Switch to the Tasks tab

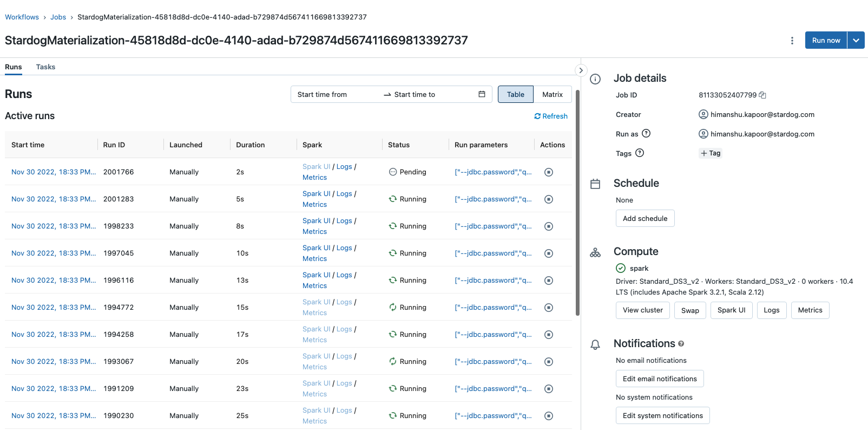pos(45,67)
